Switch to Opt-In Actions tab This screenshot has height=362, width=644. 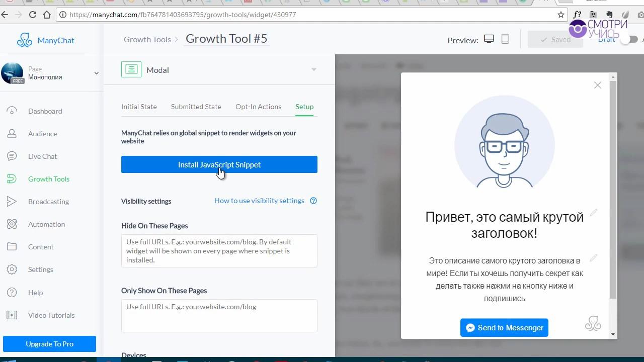pos(258,107)
